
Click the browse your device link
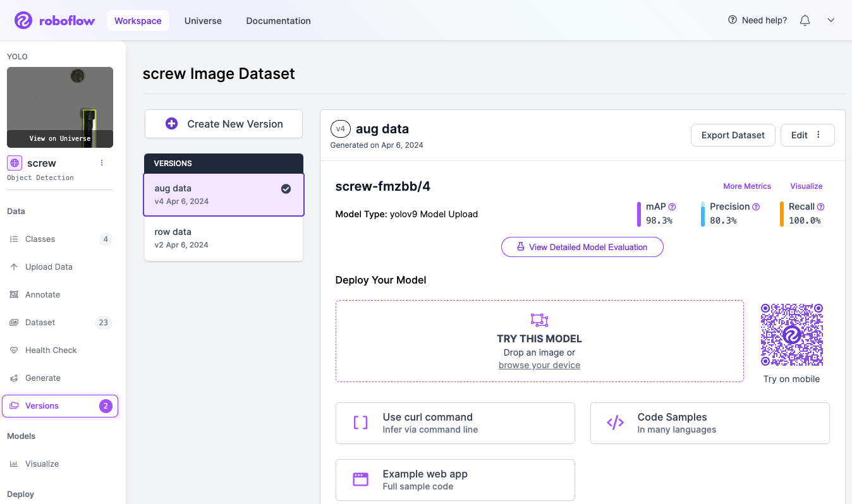pos(539,365)
